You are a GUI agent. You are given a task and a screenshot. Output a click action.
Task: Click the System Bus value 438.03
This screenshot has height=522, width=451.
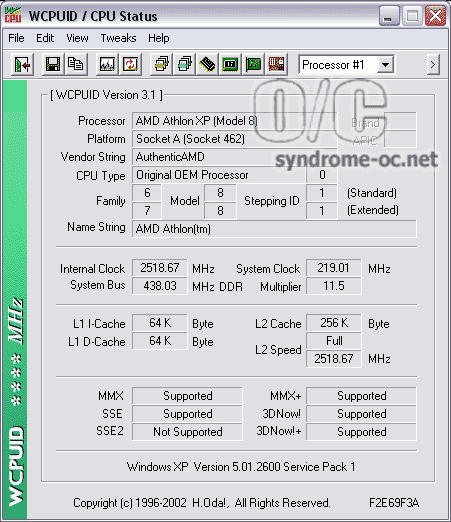pyautogui.click(x=160, y=286)
